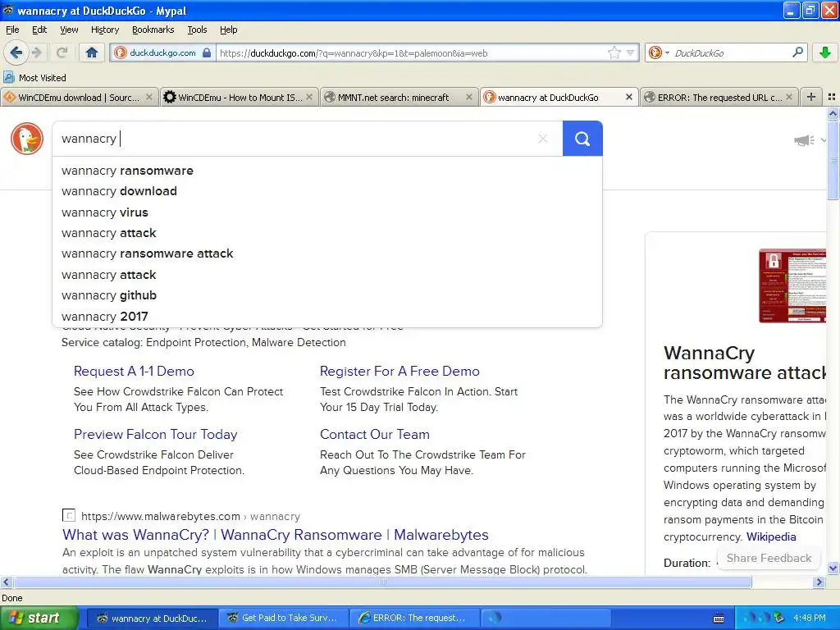Image resolution: width=840 pixels, height=630 pixels.
Task: Open the History menu
Action: [x=104, y=30]
